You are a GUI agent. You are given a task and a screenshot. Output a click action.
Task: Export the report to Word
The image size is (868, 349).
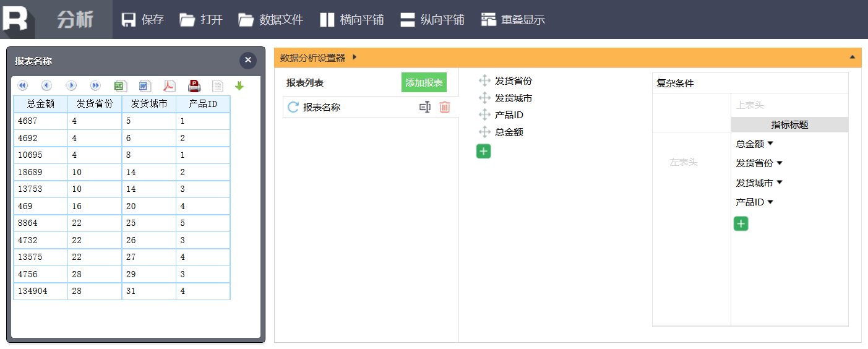(145, 85)
